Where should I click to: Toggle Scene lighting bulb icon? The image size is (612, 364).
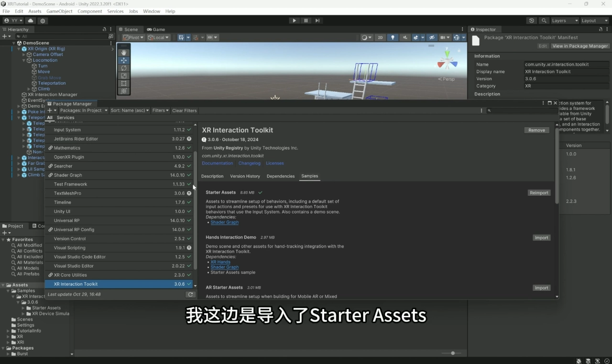tap(393, 37)
